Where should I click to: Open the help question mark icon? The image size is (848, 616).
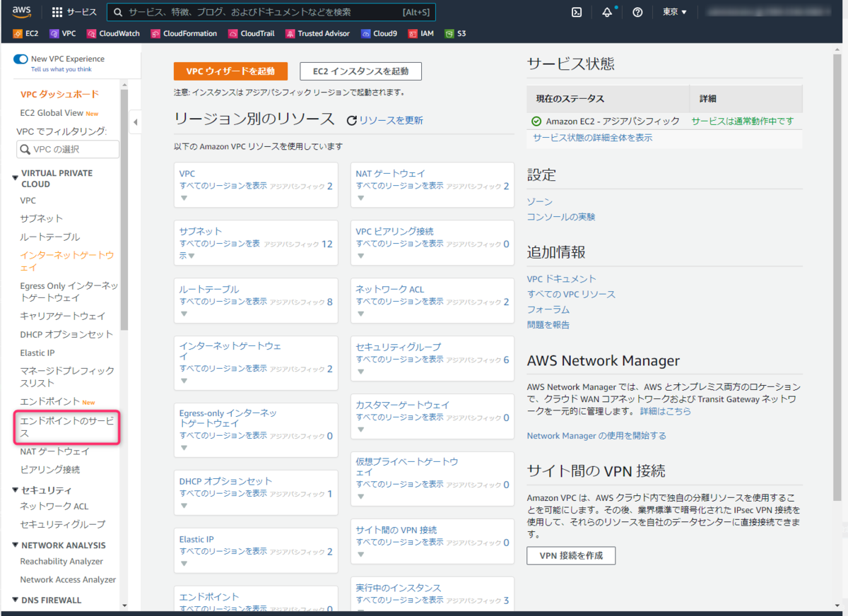637,12
